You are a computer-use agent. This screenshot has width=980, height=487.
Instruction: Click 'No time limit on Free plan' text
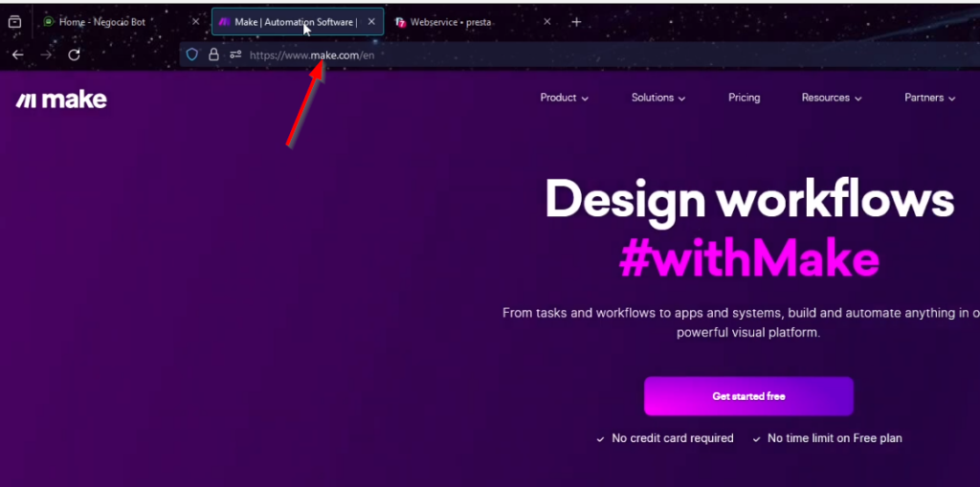tap(835, 438)
